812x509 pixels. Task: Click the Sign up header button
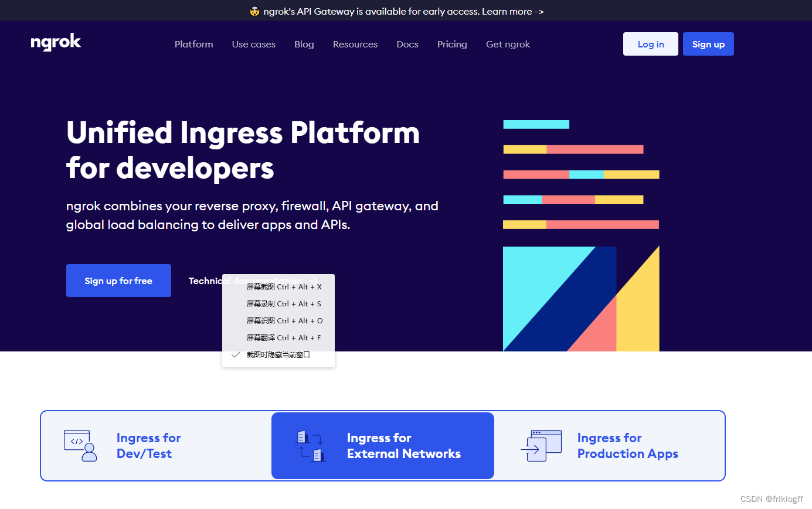(x=708, y=44)
